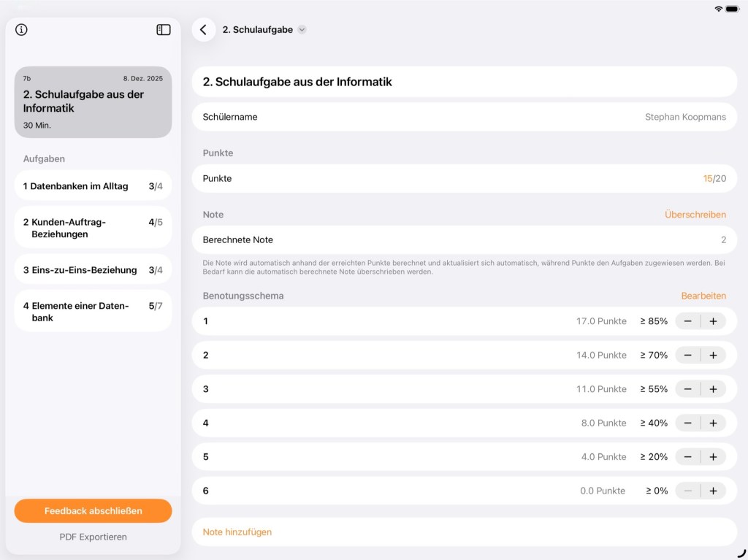Expand the 2. Schulaufgabe title dropdown
This screenshot has width=748, height=560.
[302, 30]
